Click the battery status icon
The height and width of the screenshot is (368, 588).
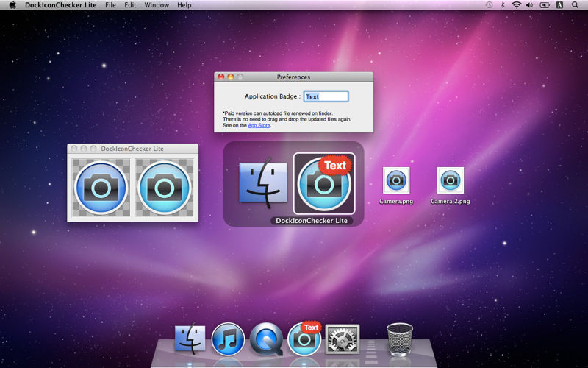(545, 5)
